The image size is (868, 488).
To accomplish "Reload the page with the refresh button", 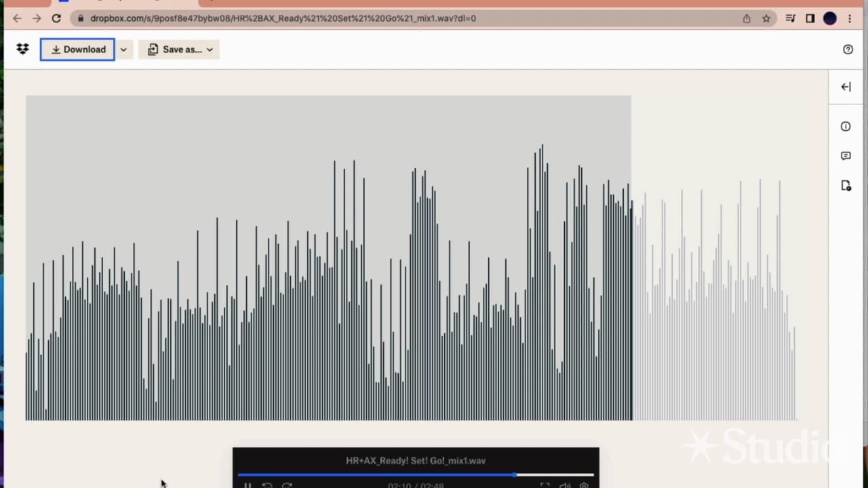I will click(56, 18).
